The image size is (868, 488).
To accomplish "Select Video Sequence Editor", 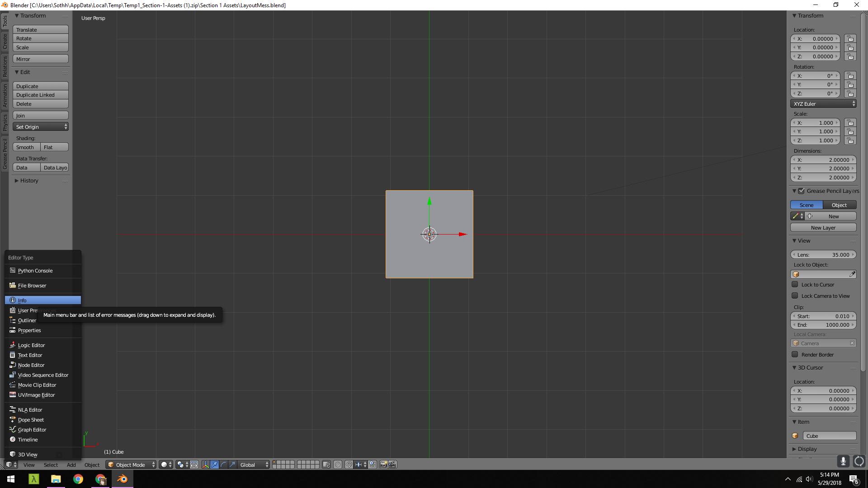I will 43,375.
